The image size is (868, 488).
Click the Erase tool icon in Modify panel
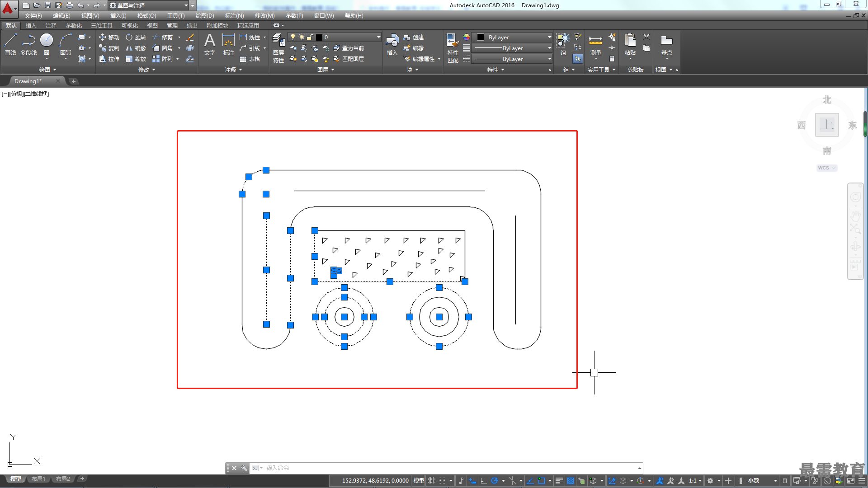[x=190, y=37]
